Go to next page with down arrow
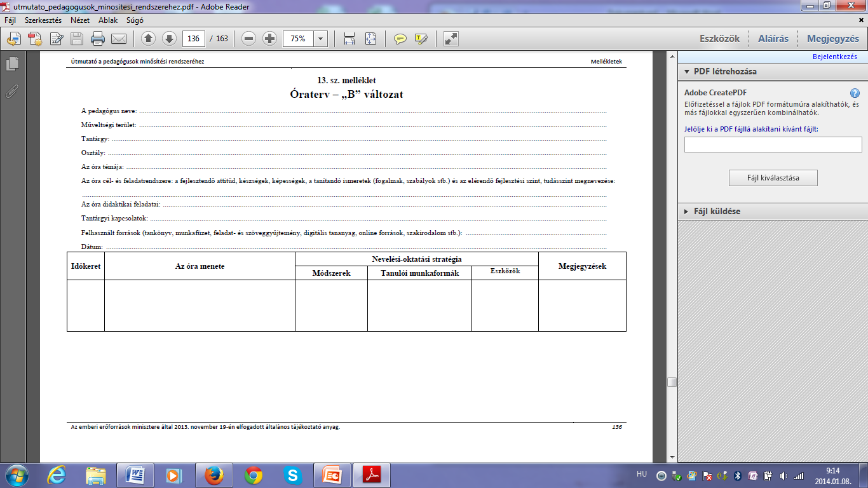 click(x=169, y=39)
